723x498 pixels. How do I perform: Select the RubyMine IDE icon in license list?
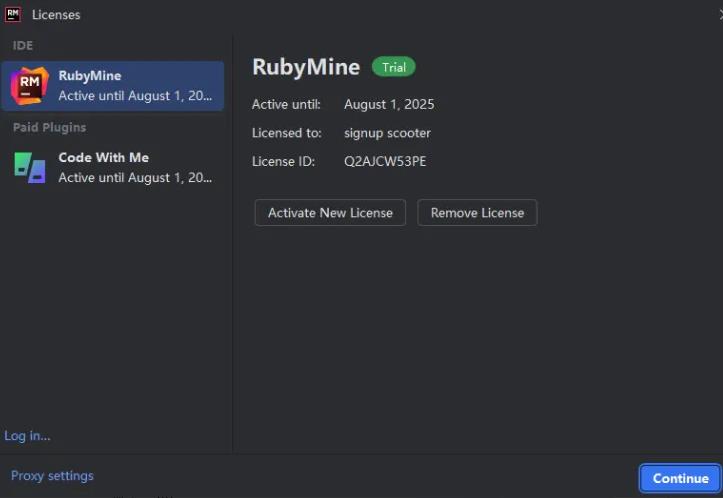[x=30, y=86]
